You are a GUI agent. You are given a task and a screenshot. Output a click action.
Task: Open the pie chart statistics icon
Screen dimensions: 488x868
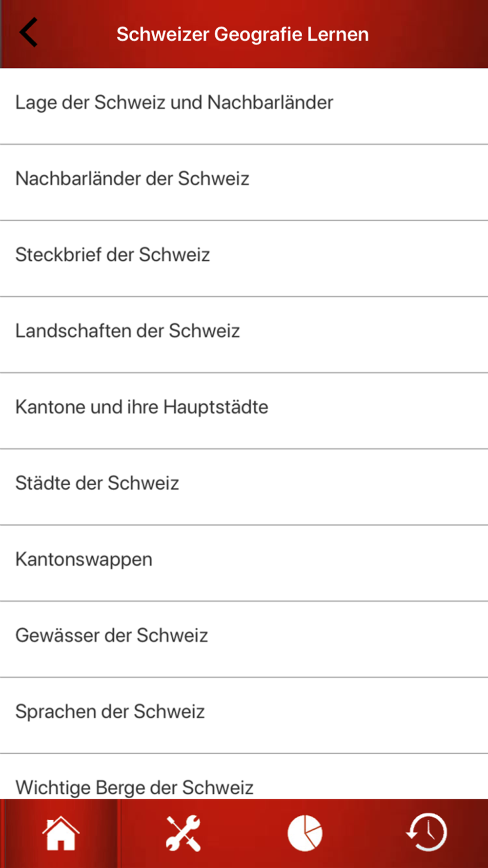305,833
